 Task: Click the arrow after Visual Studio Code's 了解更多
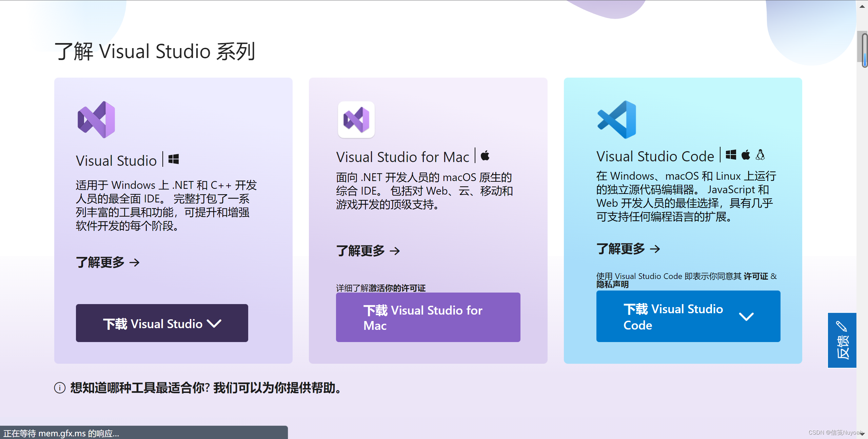(655, 249)
